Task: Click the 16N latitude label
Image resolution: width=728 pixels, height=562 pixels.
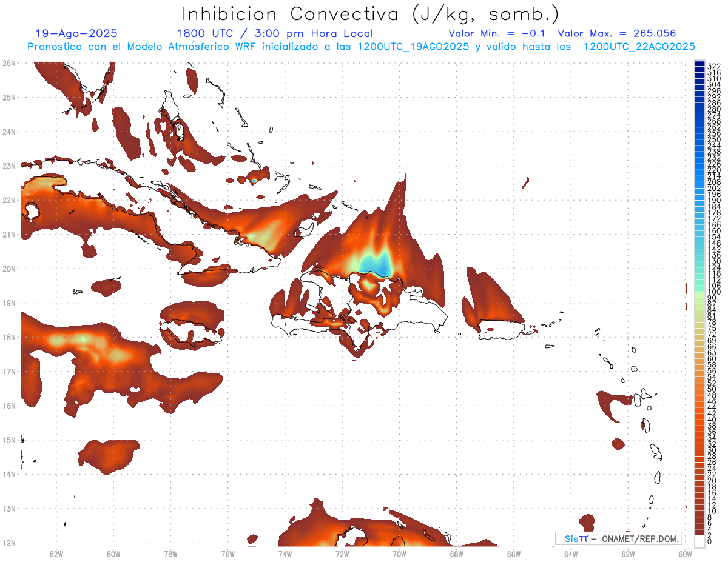Action: pyautogui.click(x=8, y=406)
